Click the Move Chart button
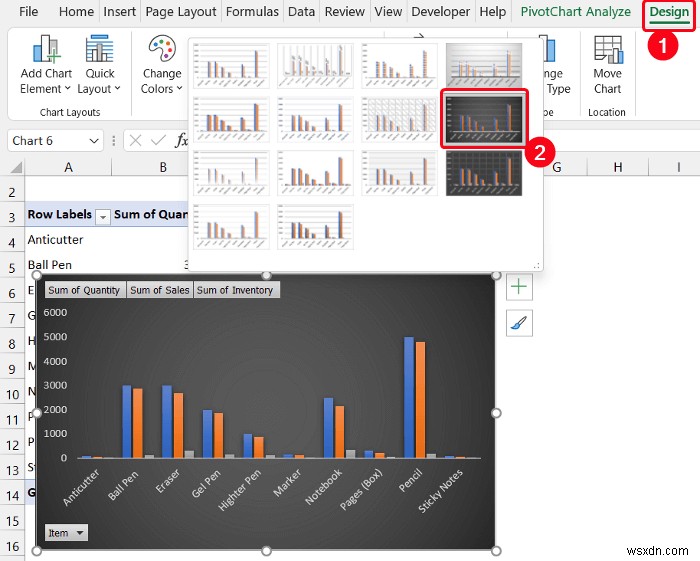 click(608, 64)
